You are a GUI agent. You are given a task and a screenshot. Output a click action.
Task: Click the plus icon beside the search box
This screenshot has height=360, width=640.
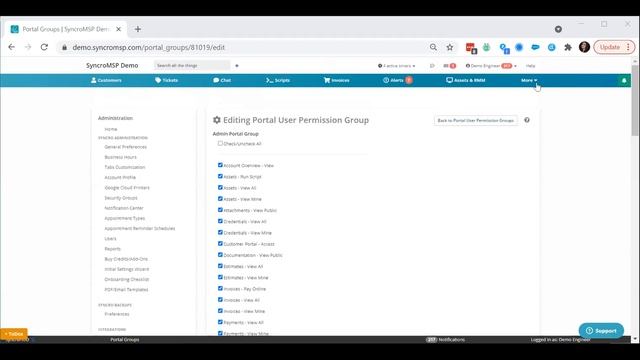point(237,66)
